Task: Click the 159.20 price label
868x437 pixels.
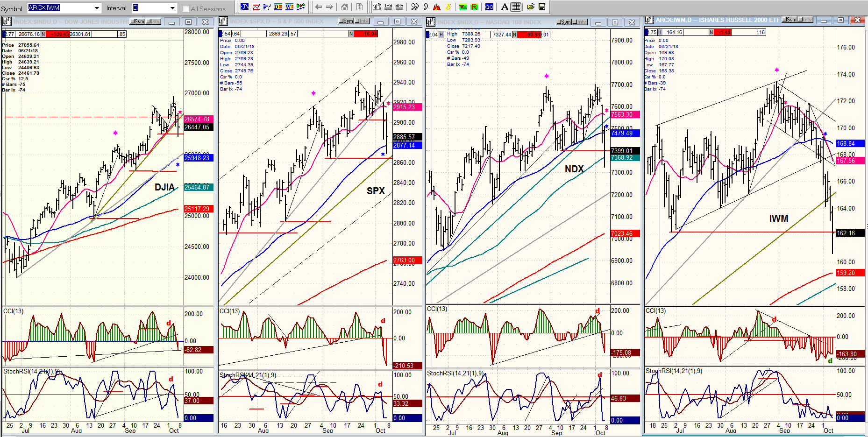Action: pyautogui.click(x=849, y=273)
